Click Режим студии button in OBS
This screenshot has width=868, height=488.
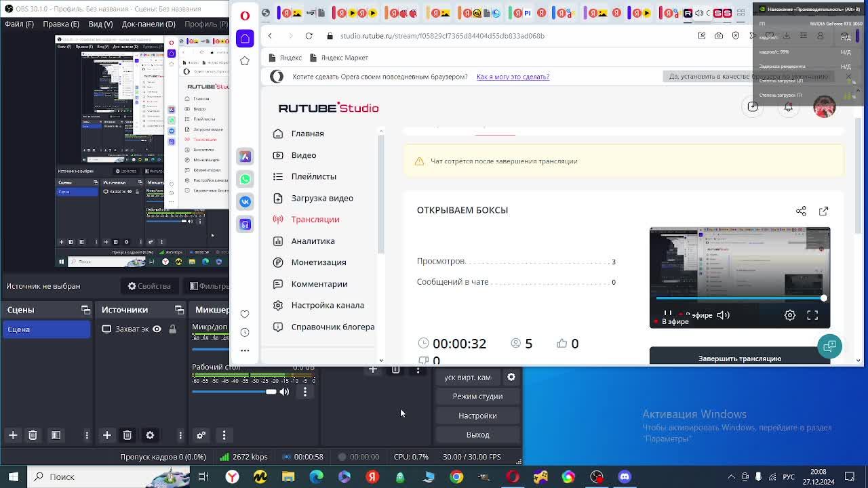coord(477,396)
